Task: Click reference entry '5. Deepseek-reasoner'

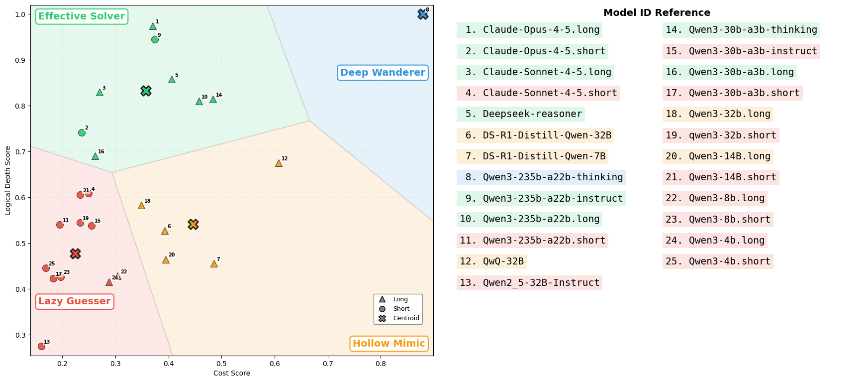Action: click(521, 114)
